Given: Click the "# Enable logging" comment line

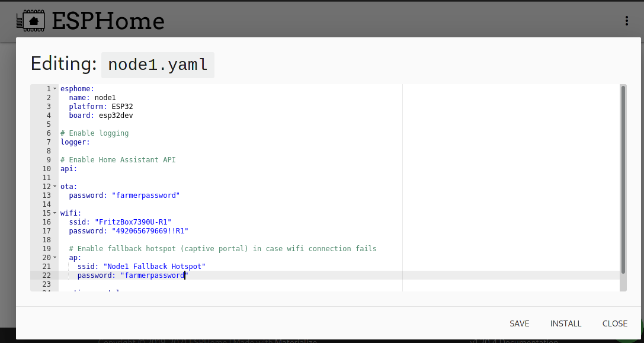Looking at the screenshot, I should (94, 133).
